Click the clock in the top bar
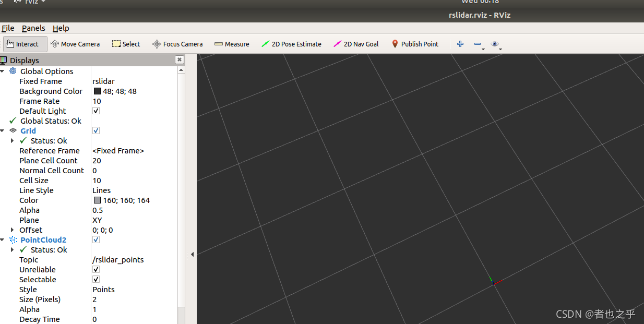The width and height of the screenshot is (644, 324). pos(480,2)
